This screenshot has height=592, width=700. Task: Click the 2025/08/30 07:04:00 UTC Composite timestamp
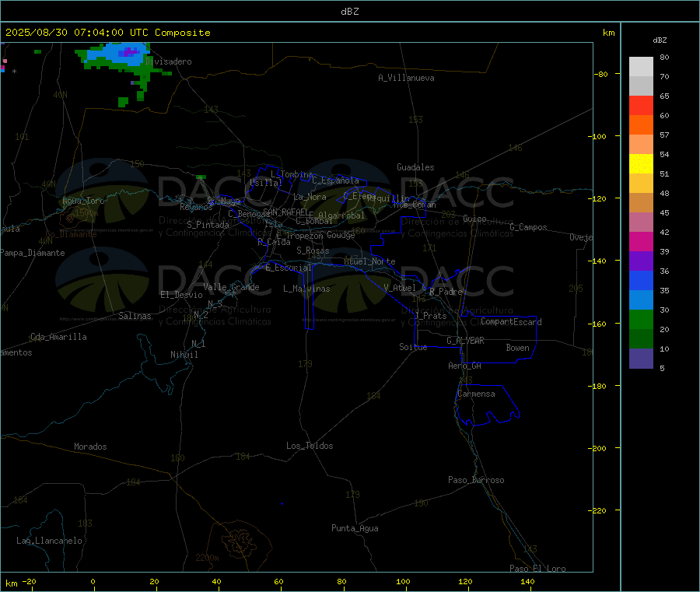tap(107, 33)
